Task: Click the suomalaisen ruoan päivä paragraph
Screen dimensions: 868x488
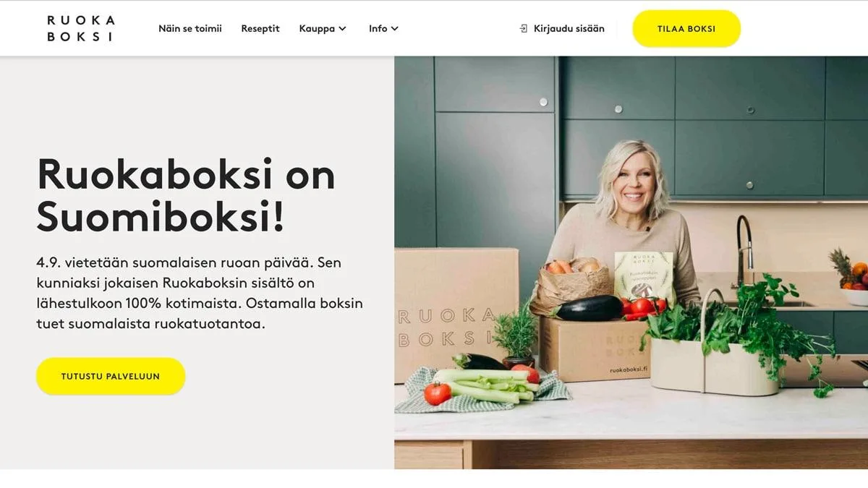Action: coord(200,293)
